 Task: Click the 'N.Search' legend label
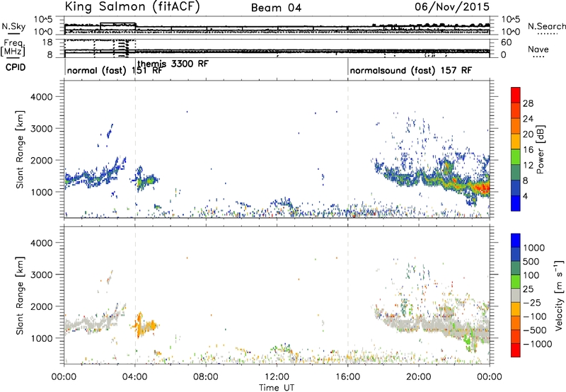546,26
